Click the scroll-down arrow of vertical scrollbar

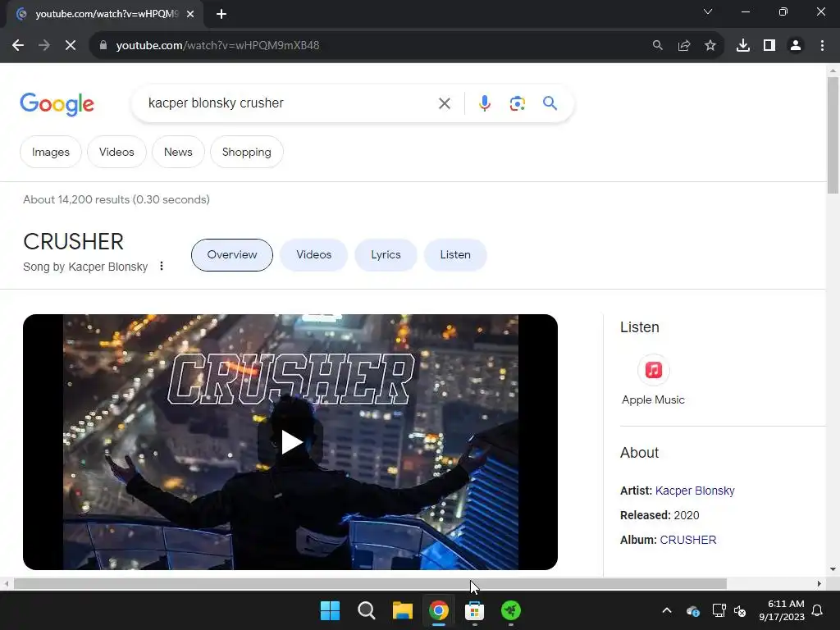pyautogui.click(x=833, y=569)
